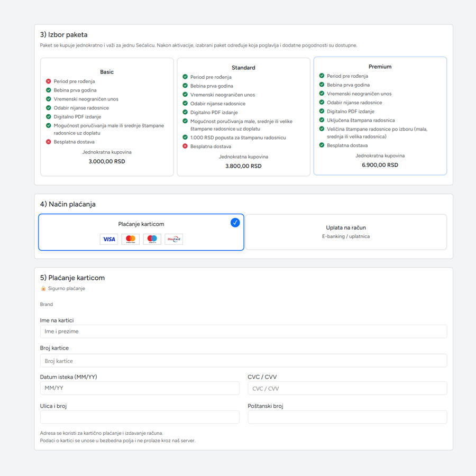The width and height of the screenshot is (476, 476).
Task: Click the 3.800,00 RSD Standard price
Action: point(243,166)
